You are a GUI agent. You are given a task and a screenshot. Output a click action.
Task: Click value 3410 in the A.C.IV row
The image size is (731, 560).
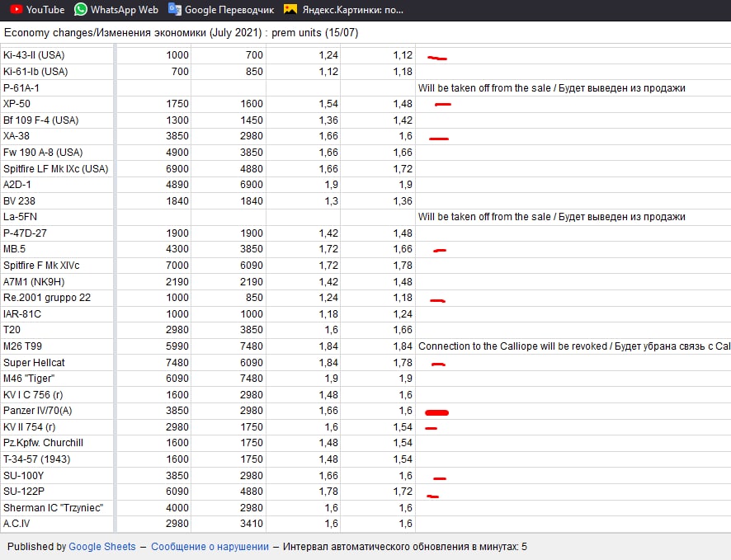point(252,523)
